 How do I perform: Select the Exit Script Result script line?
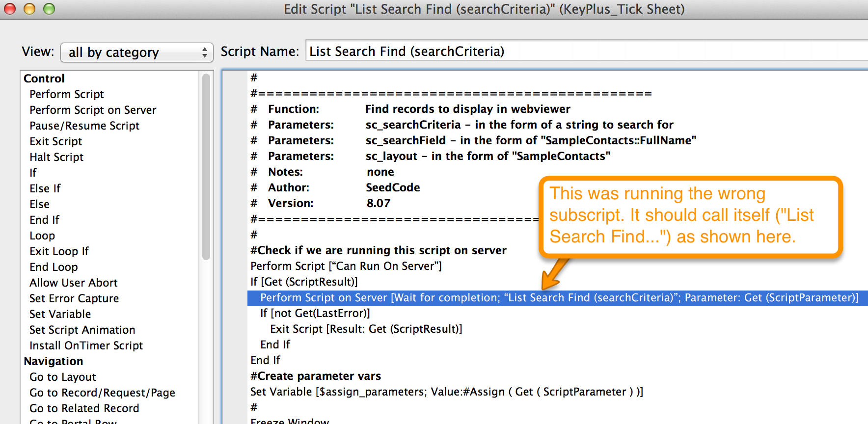(x=366, y=329)
